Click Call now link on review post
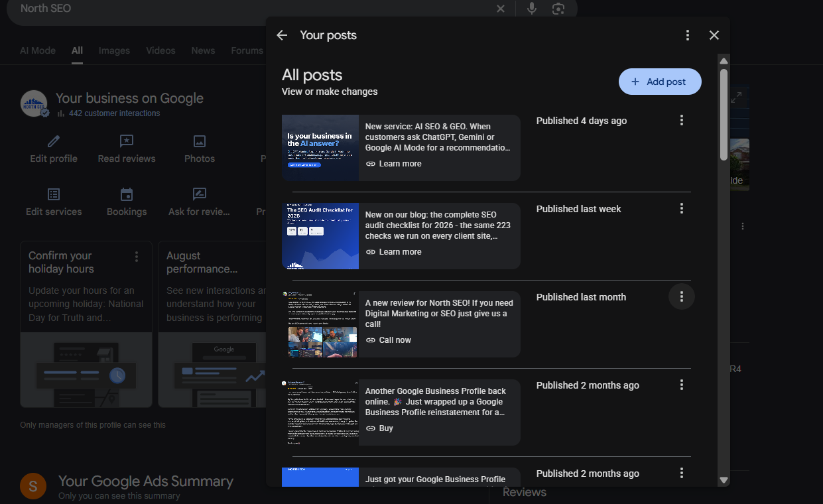823x504 pixels. tap(389, 340)
